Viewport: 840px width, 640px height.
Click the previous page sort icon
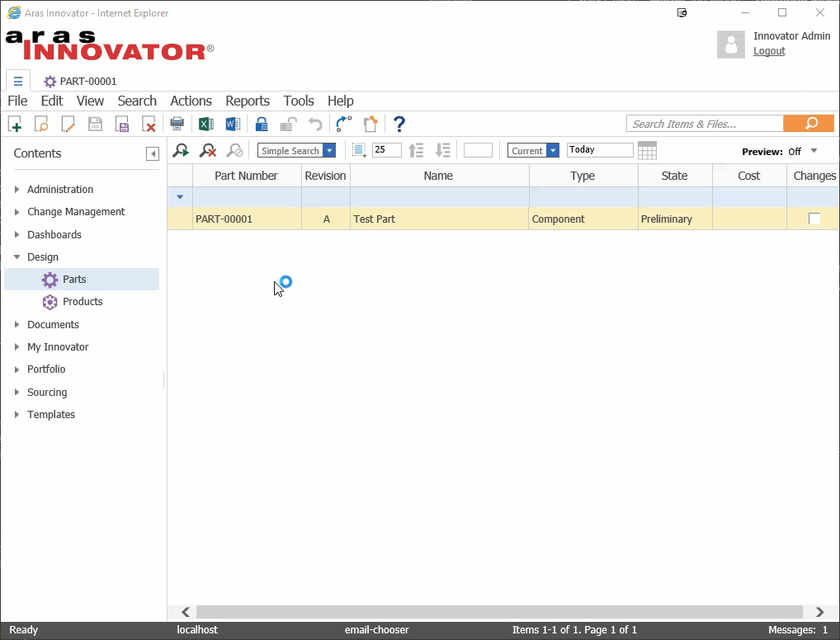coord(416,150)
